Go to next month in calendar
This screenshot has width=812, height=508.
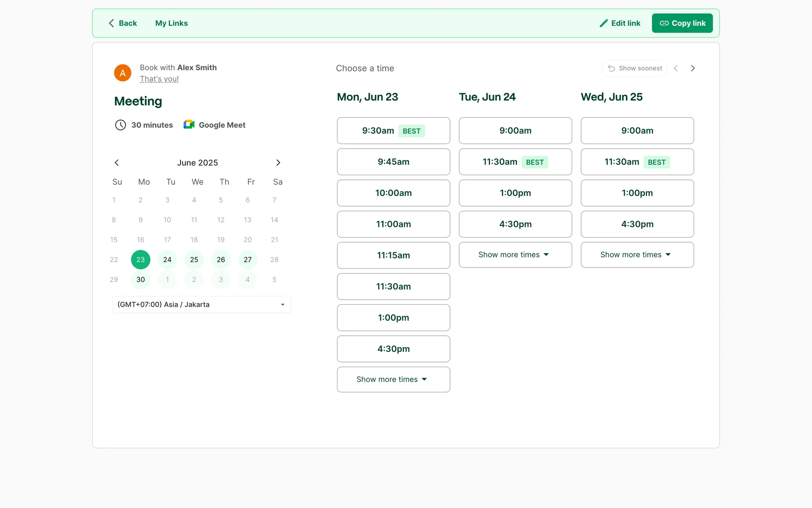(x=278, y=163)
